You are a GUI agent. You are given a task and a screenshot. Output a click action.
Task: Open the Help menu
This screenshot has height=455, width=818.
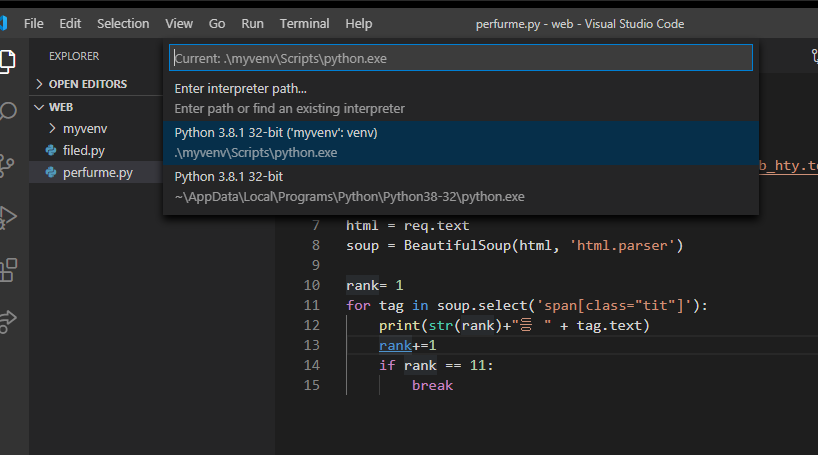359,23
